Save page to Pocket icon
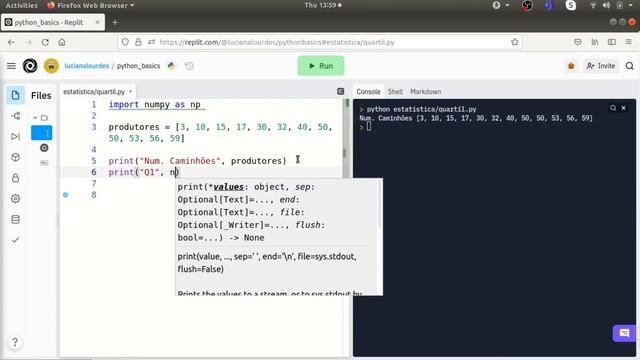Image resolution: width=640 pixels, height=360 pixels. [578, 42]
